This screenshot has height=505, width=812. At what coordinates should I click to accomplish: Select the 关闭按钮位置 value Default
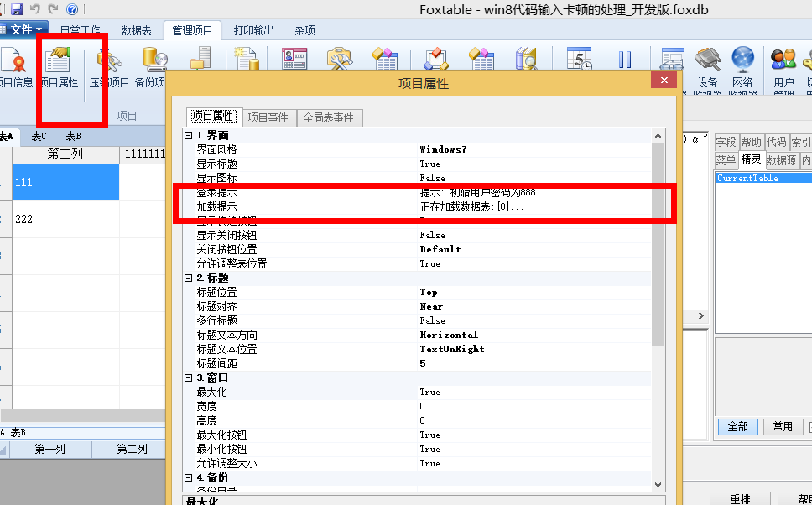pyautogui.click(x=440, y=249)
